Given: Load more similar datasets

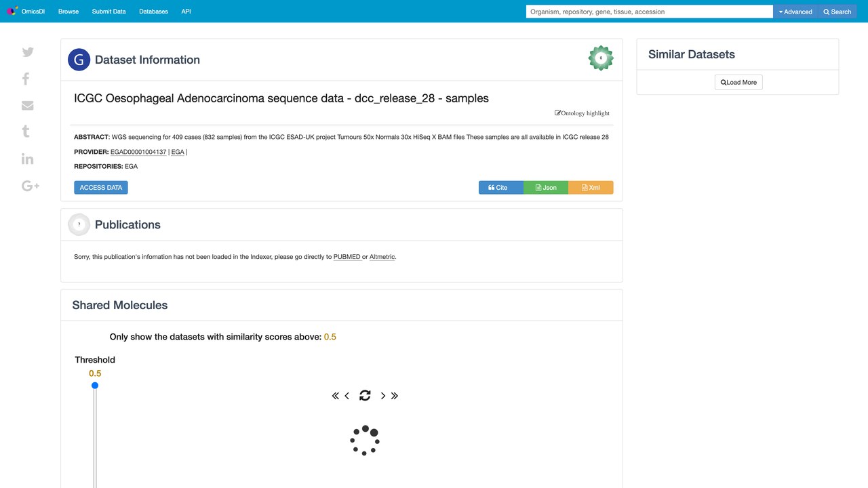Looking at the screenshot, I should [x=738, y=82].
